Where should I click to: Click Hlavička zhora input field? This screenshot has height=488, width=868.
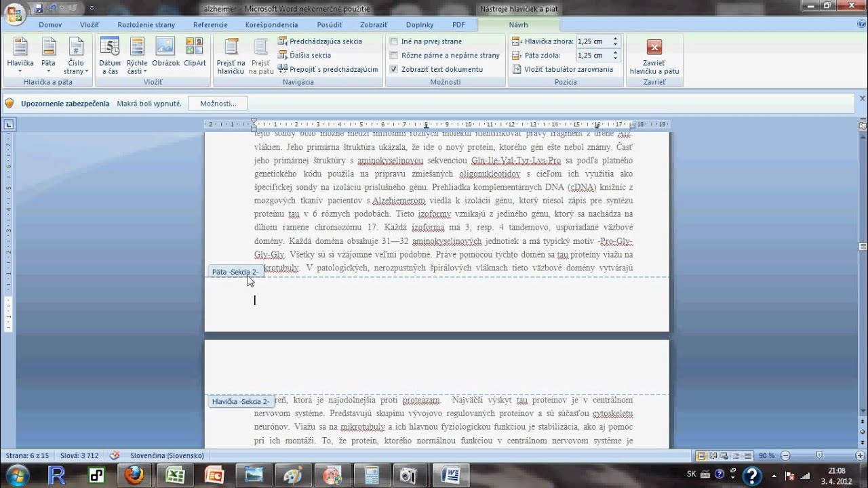pos(593,41)
